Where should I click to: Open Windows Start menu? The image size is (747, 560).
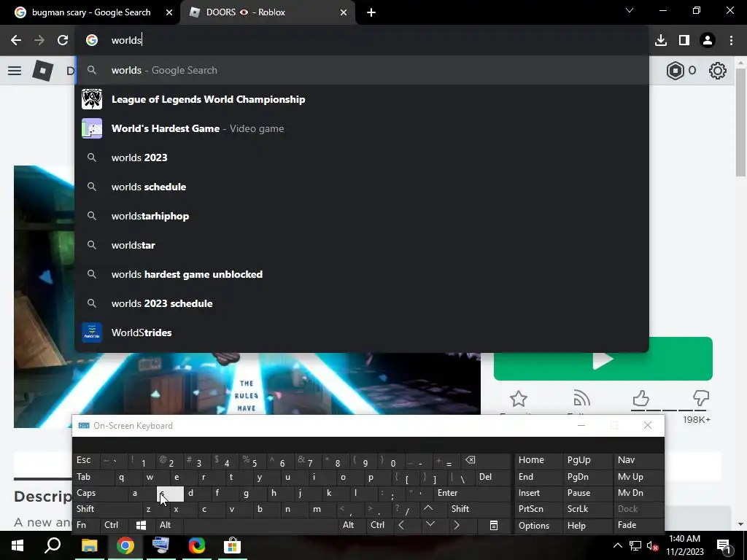click(18, 545)
